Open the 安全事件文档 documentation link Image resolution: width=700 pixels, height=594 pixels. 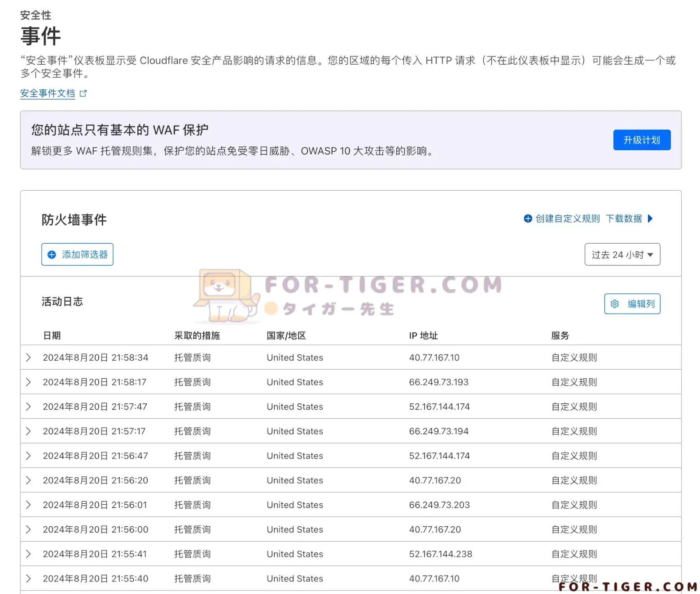click(x=48, y=93)
